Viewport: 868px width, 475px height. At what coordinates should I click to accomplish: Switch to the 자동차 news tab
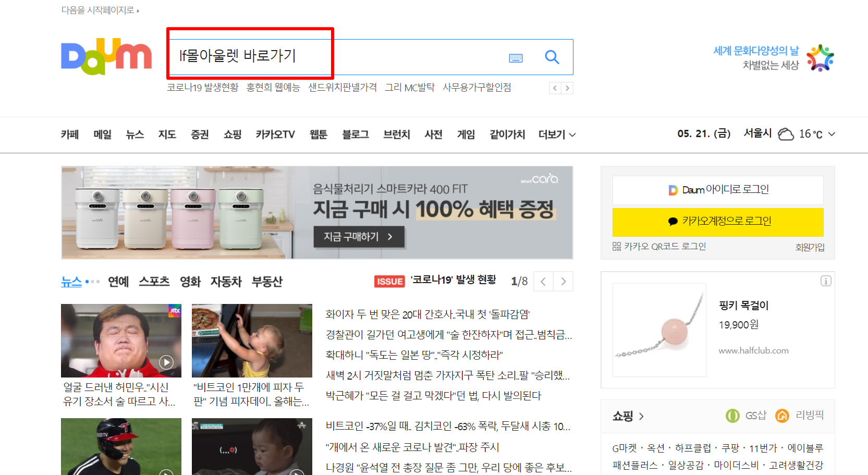(226, 282)
